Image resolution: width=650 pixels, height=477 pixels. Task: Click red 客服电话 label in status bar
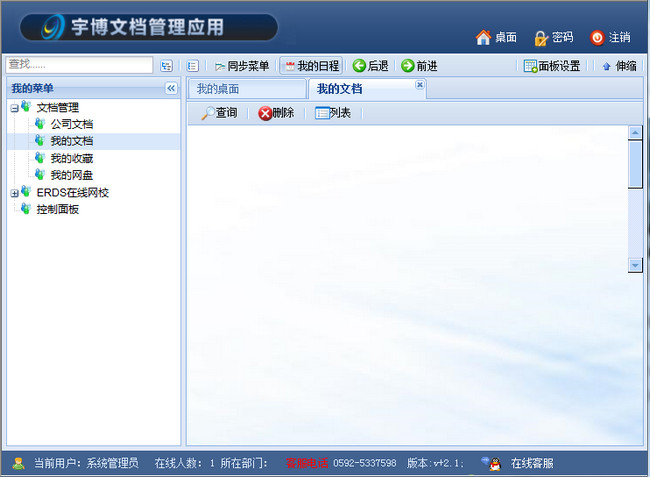tap(307, 463)
